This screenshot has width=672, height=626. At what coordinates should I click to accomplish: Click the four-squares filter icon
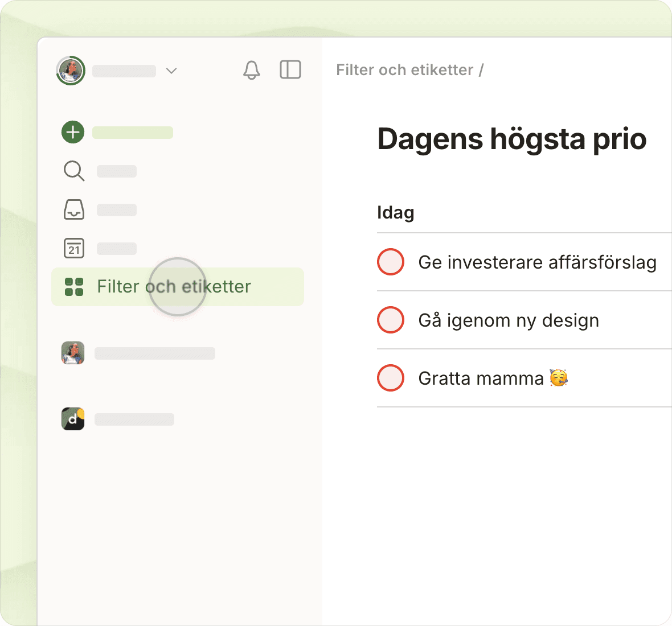tap(74, 287)
